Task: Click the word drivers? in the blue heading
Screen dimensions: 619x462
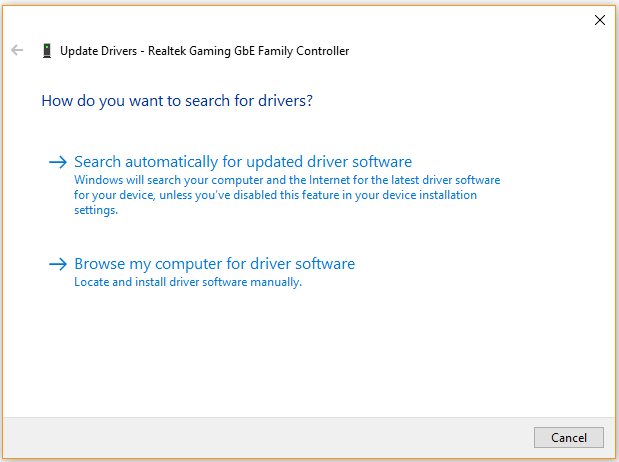Action: [285, 101]
